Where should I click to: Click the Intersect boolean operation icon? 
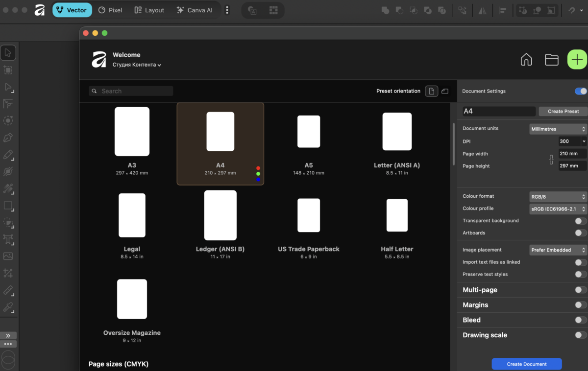coord(414,10)
